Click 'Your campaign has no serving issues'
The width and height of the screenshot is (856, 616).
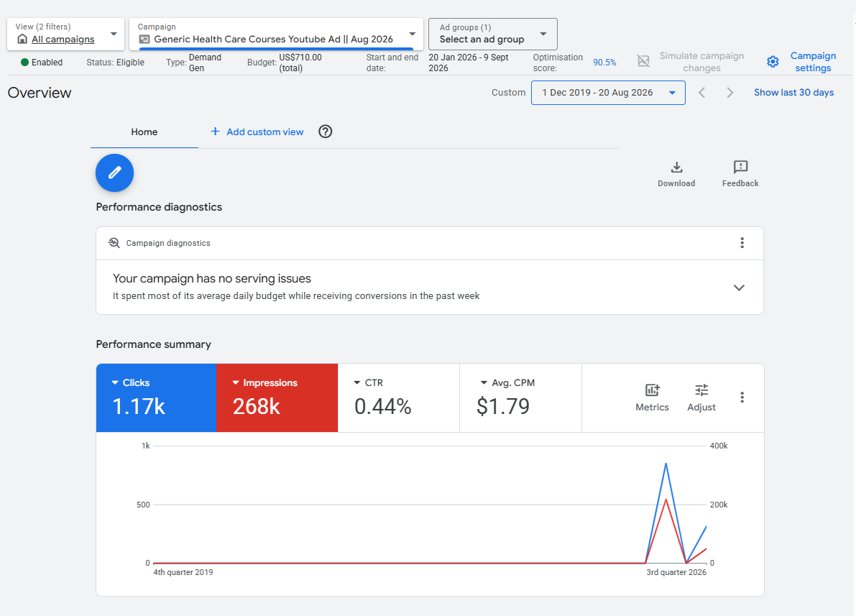(x=212, y=278)
